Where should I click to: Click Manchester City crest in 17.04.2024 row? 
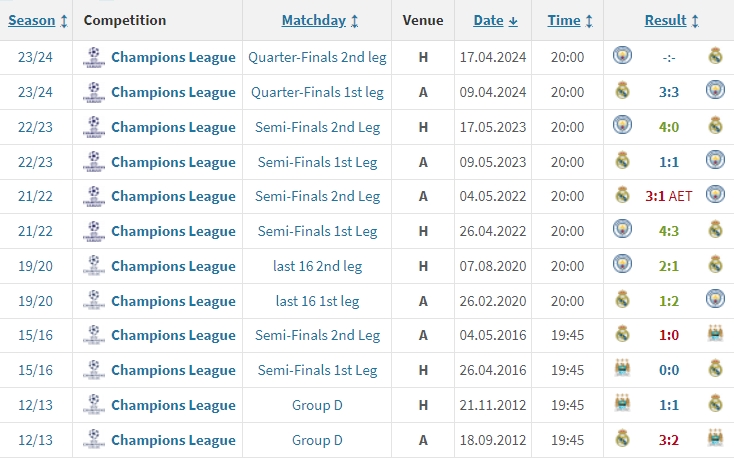tap(622, 56)
